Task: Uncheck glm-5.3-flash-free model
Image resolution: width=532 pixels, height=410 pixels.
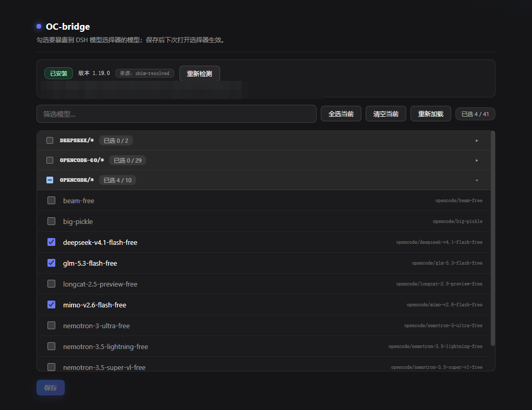Action: click(x=51, y=263)
